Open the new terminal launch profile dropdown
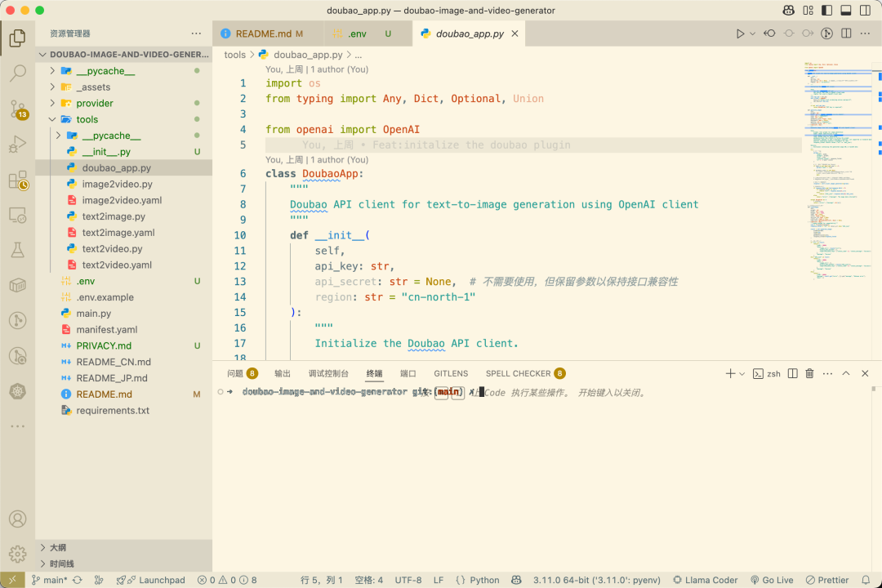Image resolution: width=882 pixels, height=588 pixels. 742,373
